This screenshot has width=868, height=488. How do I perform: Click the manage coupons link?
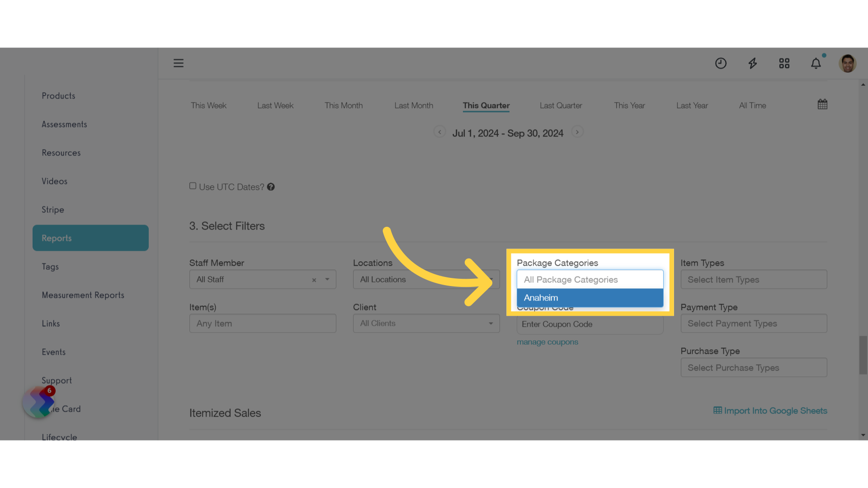click(547, 341)
